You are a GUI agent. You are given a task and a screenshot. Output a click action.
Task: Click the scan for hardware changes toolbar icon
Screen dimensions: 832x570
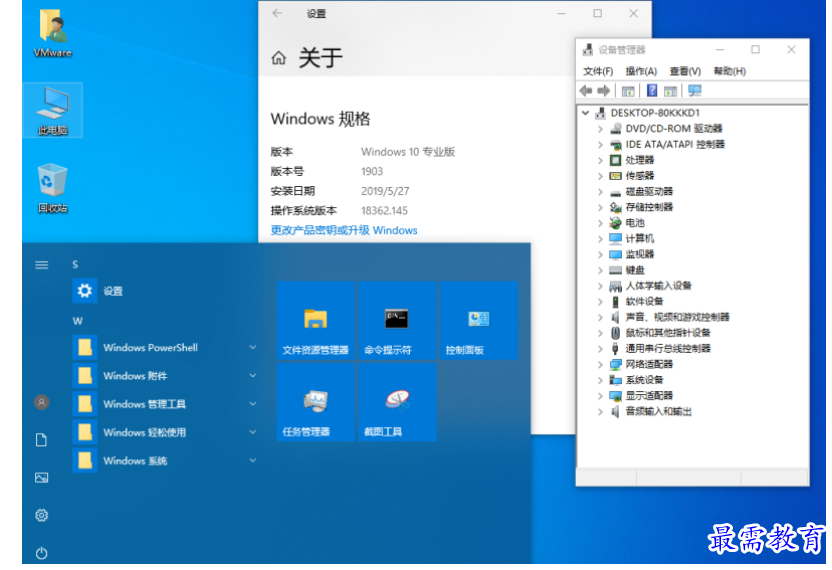[x=694, y=91]
